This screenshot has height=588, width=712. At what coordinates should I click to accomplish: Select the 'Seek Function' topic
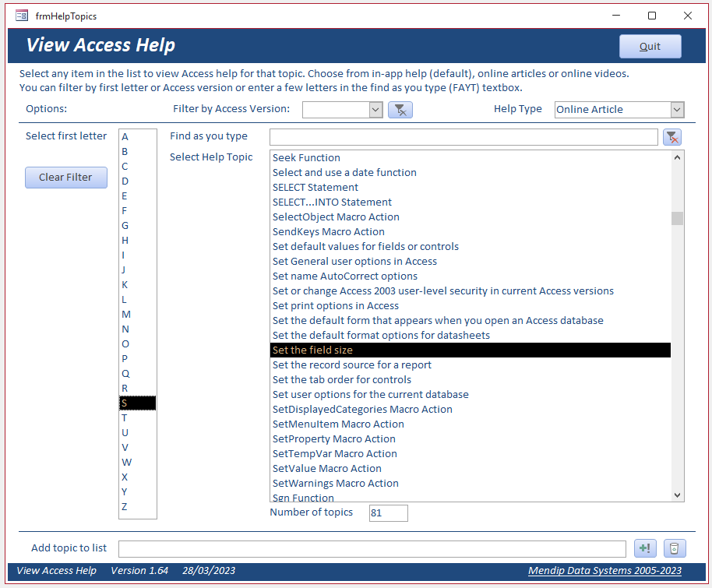[x=471, y=157]
